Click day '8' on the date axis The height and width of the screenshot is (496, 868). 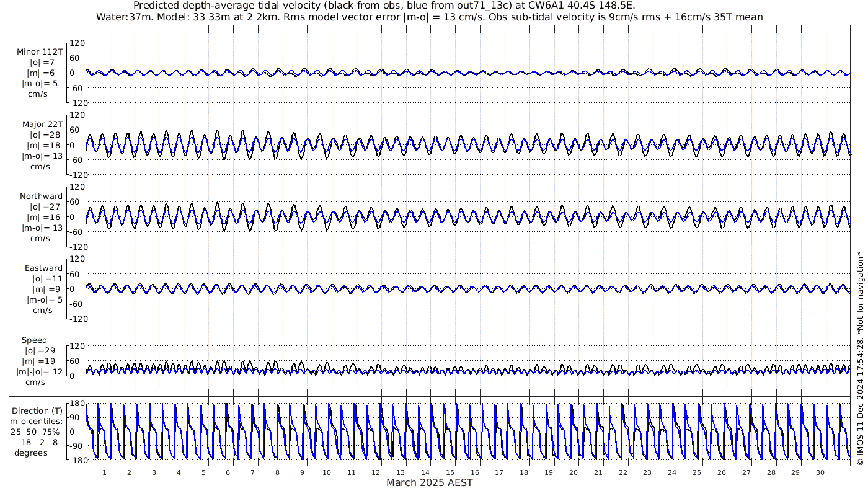277,472
